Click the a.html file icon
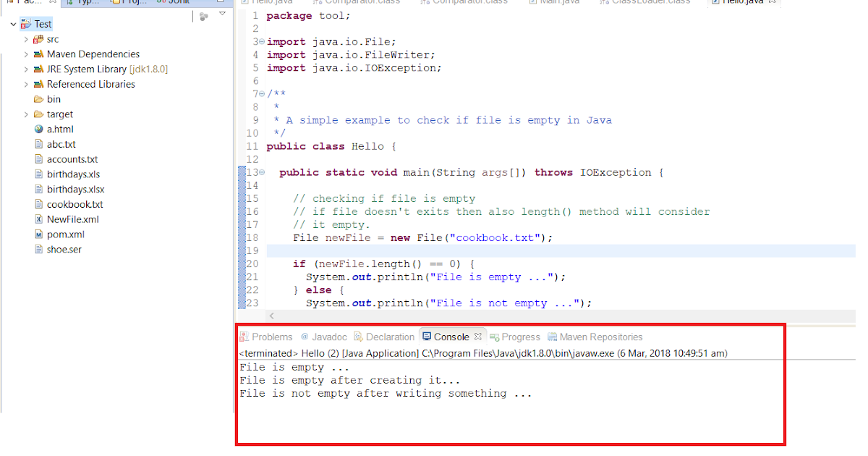The image size is (868, 456). (x=38, y=129)
